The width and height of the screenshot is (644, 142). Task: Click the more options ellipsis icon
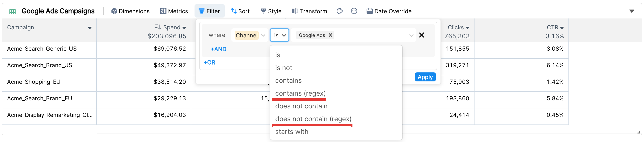point(354,11)
